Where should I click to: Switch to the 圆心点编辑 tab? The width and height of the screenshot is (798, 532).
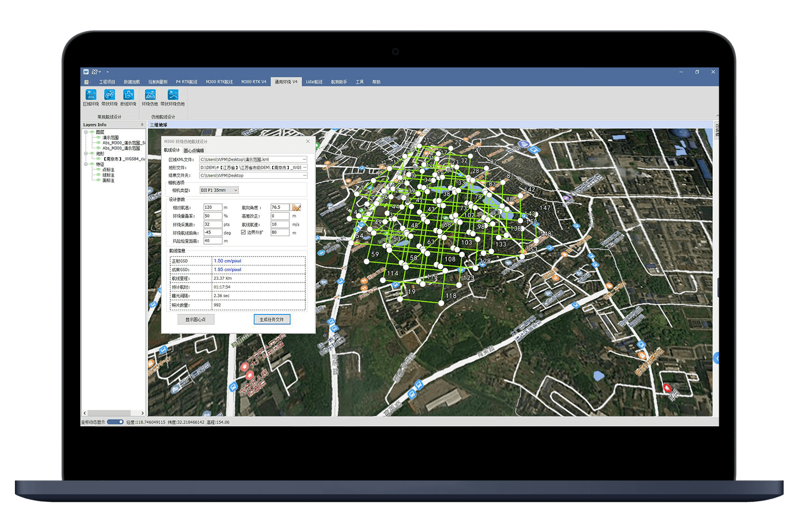(x=194, y=151)
